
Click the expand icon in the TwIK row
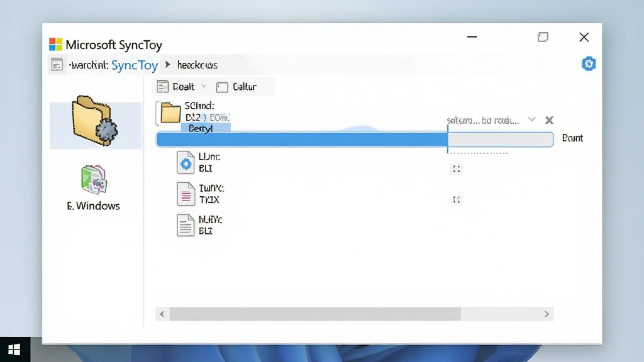[457, 200]
